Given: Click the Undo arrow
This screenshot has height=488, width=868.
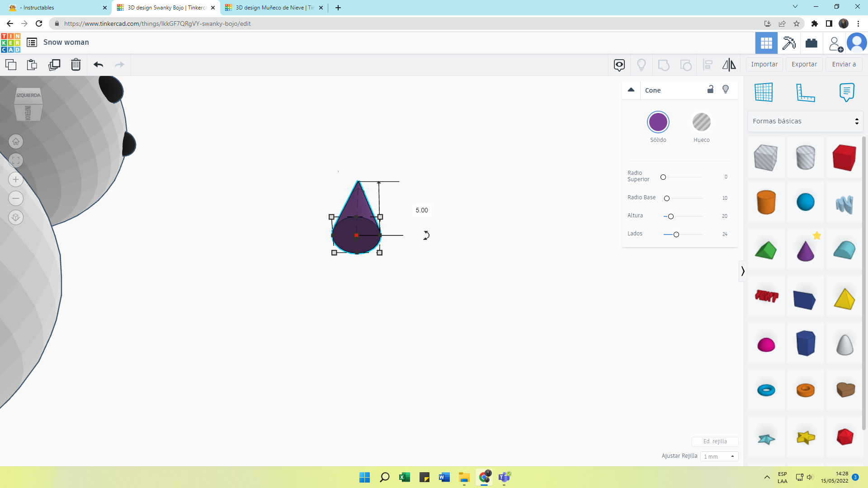Looking at the screenshot, I should [98, 65].
